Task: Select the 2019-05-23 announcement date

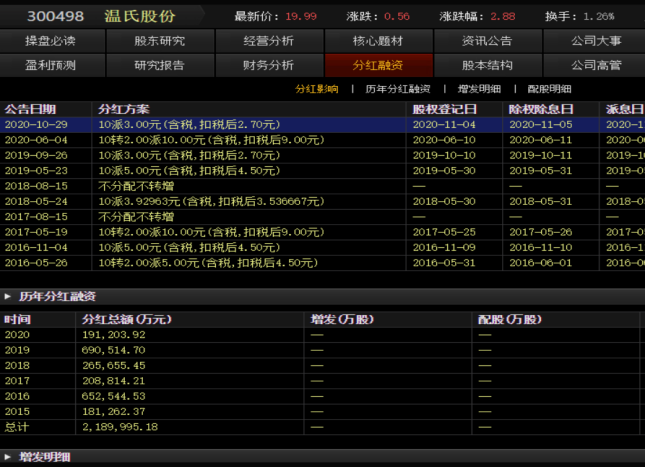Action: (36, 171)
